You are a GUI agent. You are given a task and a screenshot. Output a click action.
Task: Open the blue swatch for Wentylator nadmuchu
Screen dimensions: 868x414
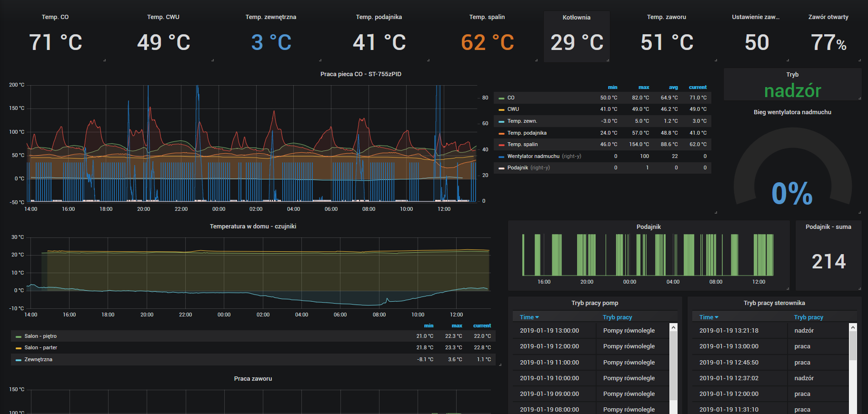501,157
